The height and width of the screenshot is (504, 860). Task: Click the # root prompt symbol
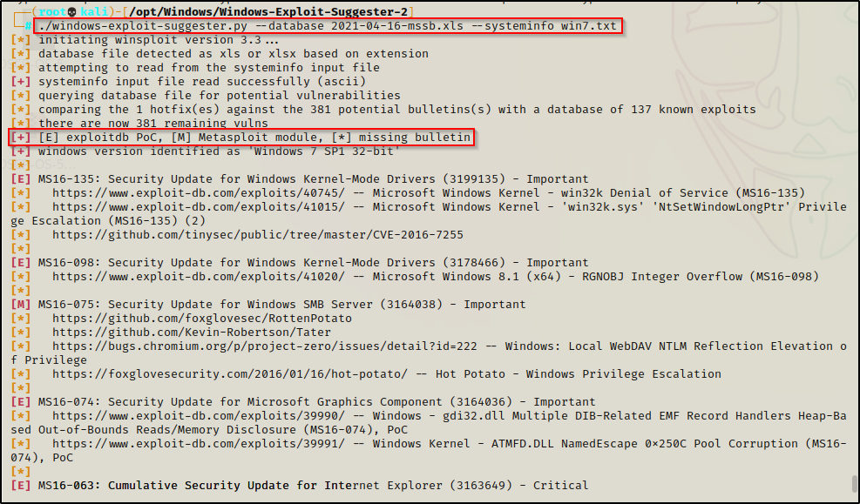(x=28, y=26)
